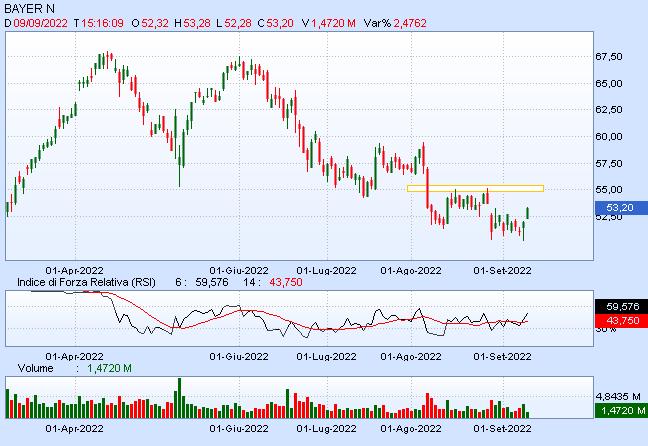Click the time value 15:16:09

(x=102, y=23)
